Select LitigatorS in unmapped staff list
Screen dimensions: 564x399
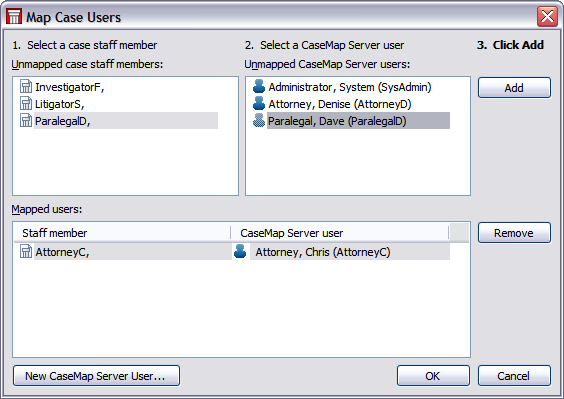tap(59, 104)
